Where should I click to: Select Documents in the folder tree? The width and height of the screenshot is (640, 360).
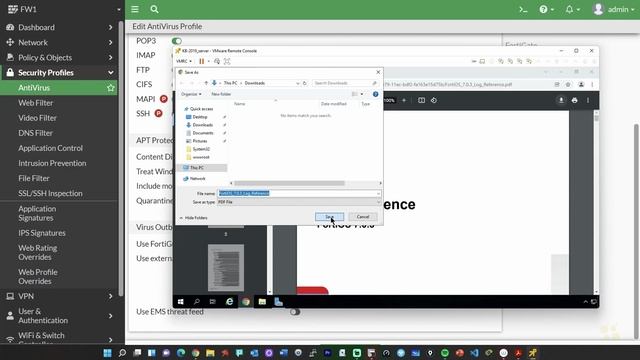[203, 133]
